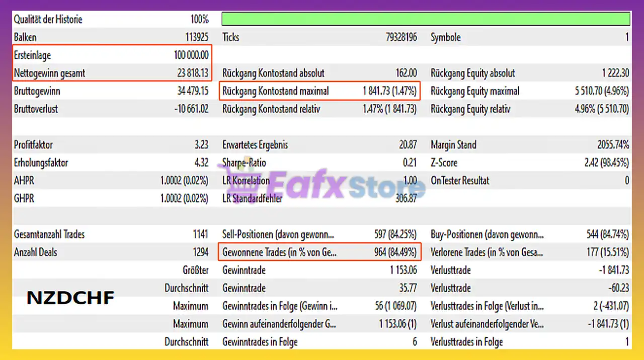Screen dimensions: 644x360
Task: Select the Rückgang Kontostand maximal row
Action: 319,92
